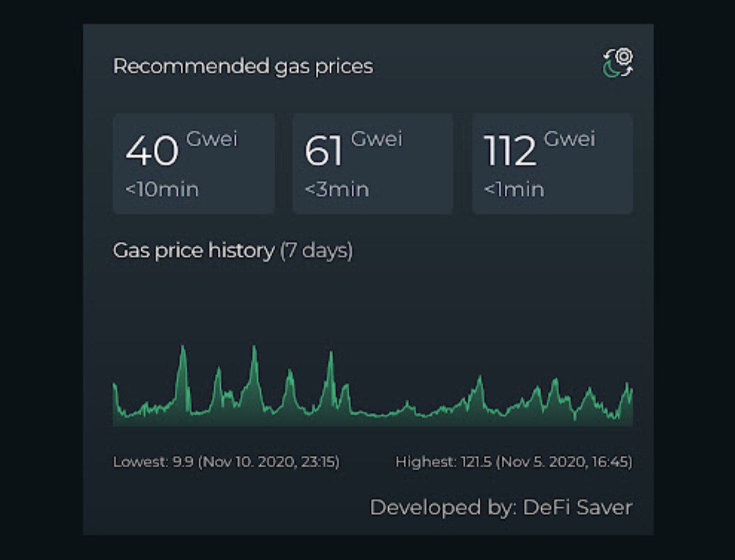Image resolution: width=735 pixels, height=560 pixels.
Task: Click the Gwei unit beside 61
Action: (x=377, y=139)
